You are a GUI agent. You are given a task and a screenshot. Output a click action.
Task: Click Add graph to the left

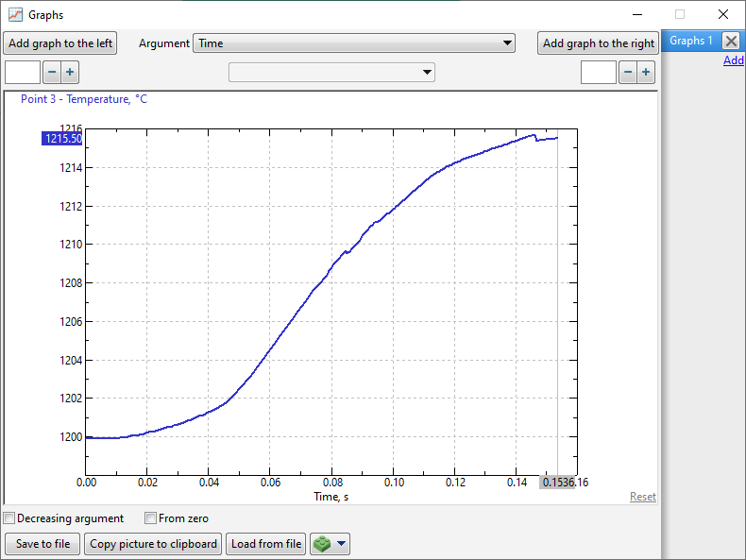click(x=60, y=43)
